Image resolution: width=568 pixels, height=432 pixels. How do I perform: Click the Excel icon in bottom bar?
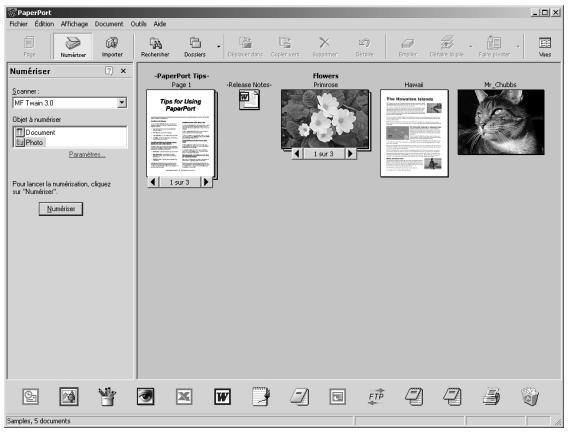(x=184, y=397)
